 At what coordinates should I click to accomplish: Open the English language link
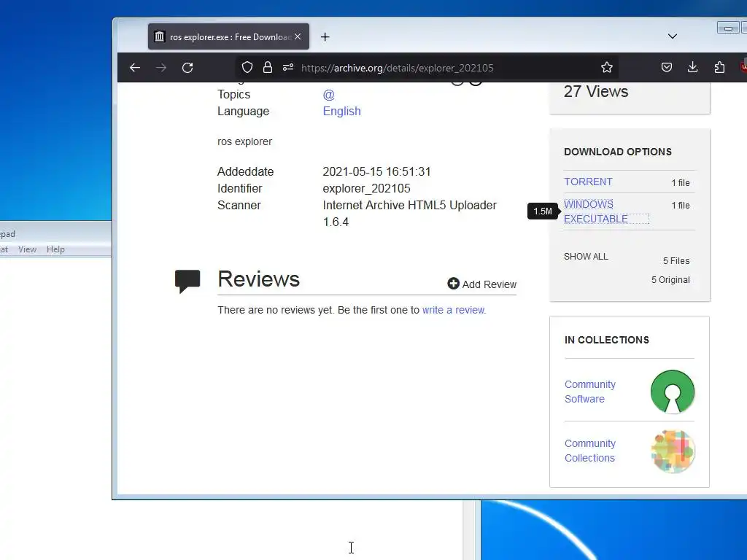[x=341, y=111]
